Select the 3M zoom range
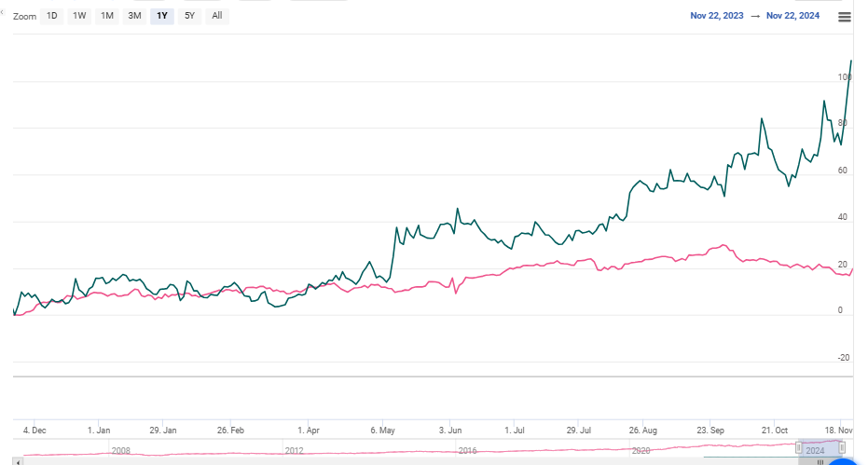This screenshot has width=868, height=465. point(134,16)
